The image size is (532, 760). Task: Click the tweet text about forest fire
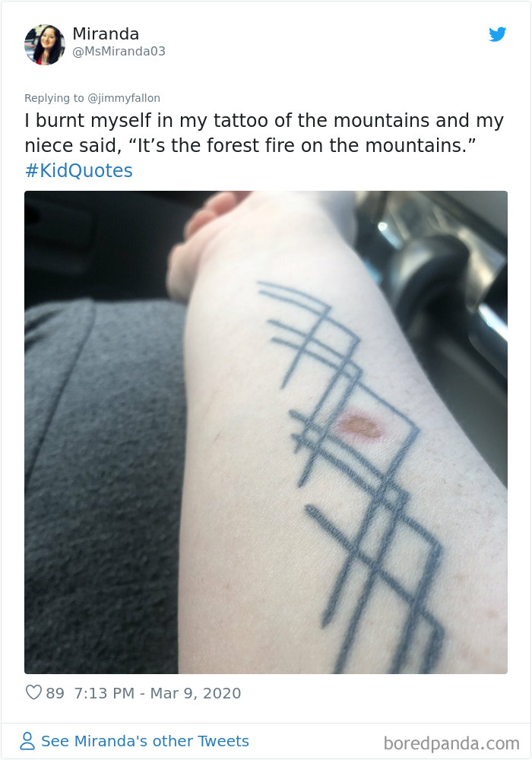click(x=250, y=145)
